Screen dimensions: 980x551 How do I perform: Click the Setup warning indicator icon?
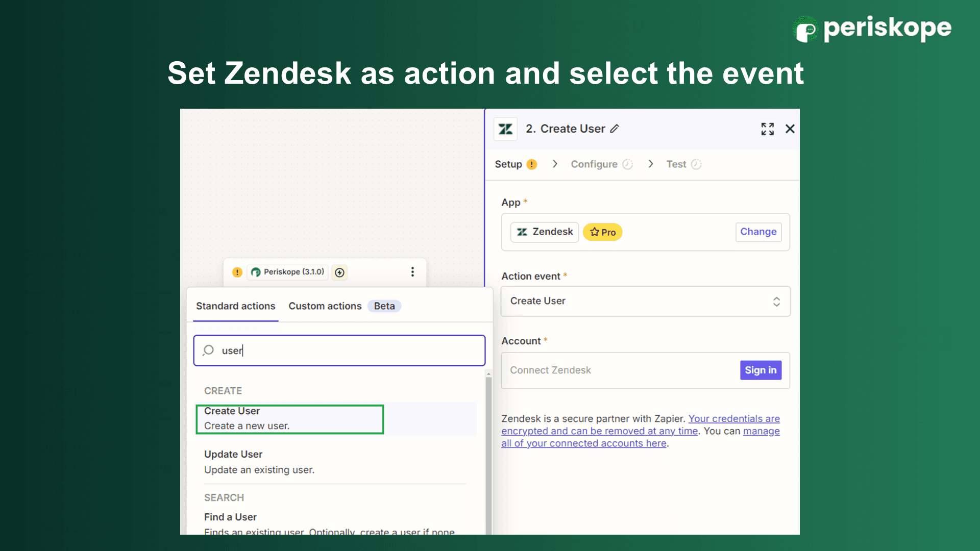532,164
